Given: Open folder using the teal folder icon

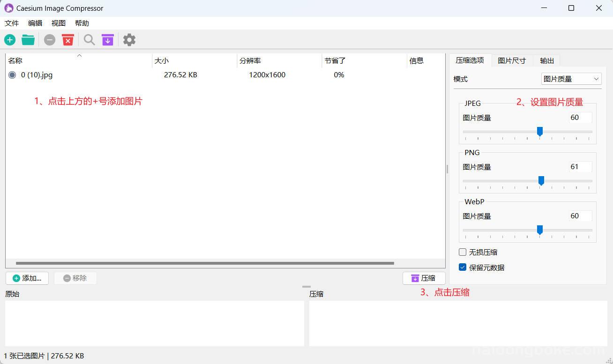Looking at the screenshot, I should tap(28, 40).
